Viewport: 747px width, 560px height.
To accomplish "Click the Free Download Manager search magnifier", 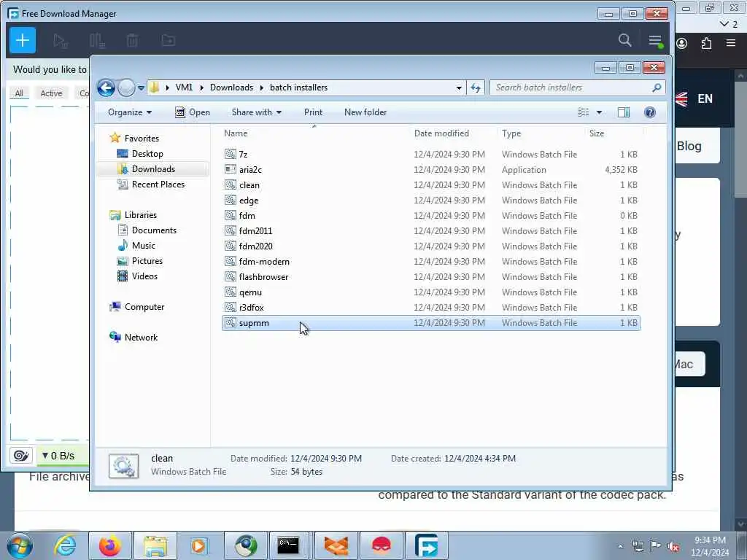I will click(624, 40).
